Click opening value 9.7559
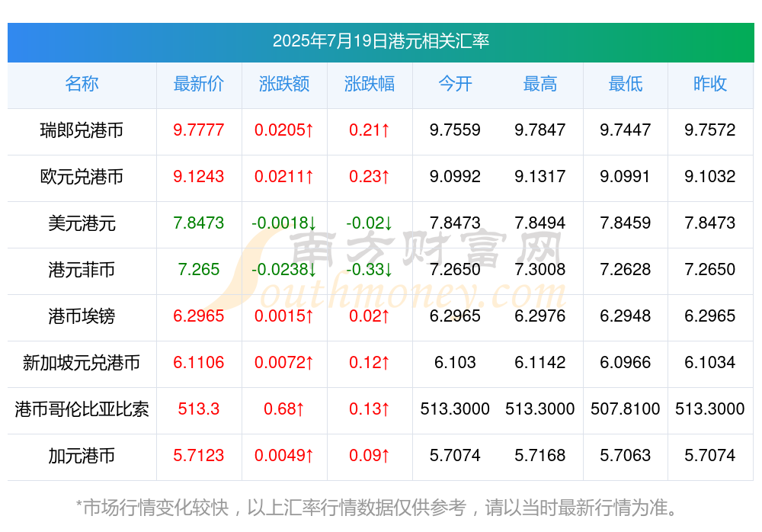 pos(455,130)
